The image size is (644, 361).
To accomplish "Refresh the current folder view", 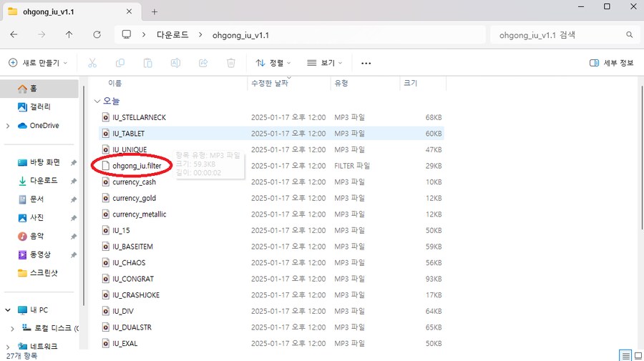I will pyautogui.click(x=97, y=35).
